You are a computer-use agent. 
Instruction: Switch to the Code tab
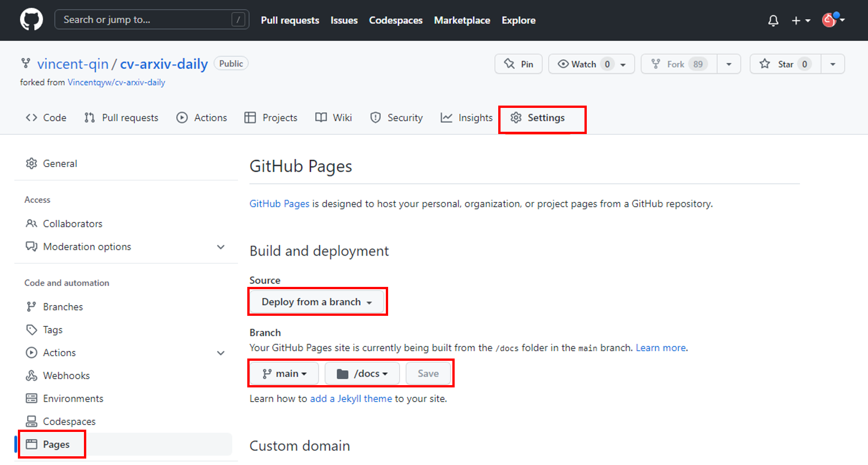click(x=46, y=118)
